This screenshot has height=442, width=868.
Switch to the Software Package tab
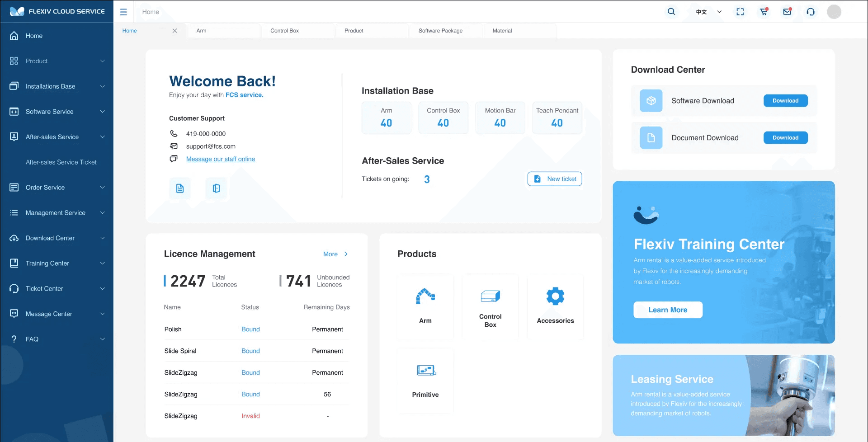point(446,31)
